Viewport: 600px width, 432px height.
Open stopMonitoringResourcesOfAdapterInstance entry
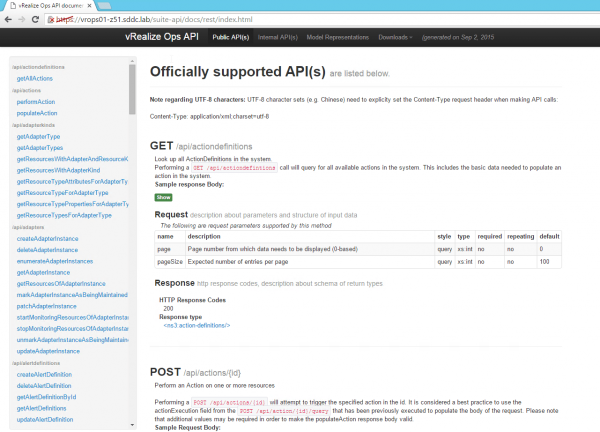[72, 329]
